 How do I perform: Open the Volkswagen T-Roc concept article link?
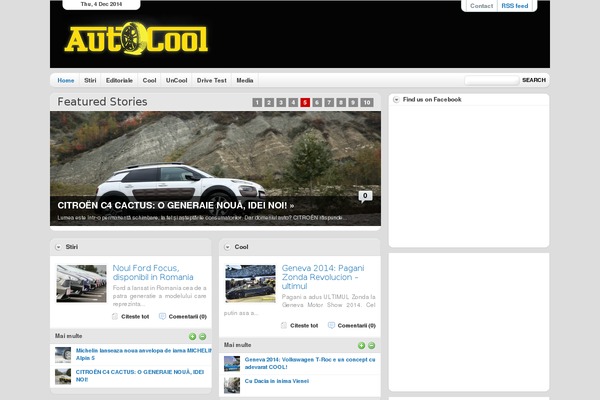point(310,363)
